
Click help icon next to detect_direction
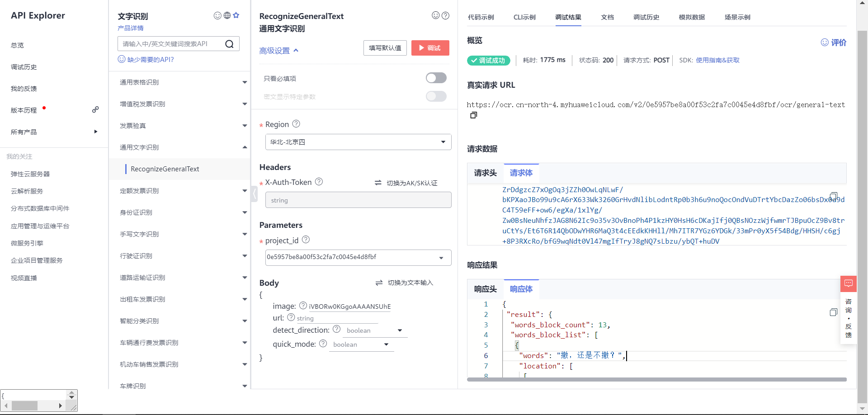336,329
